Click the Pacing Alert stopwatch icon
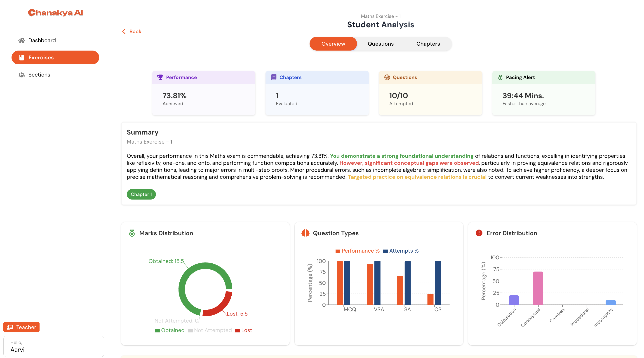644x358 pixels. click(500, 77)
